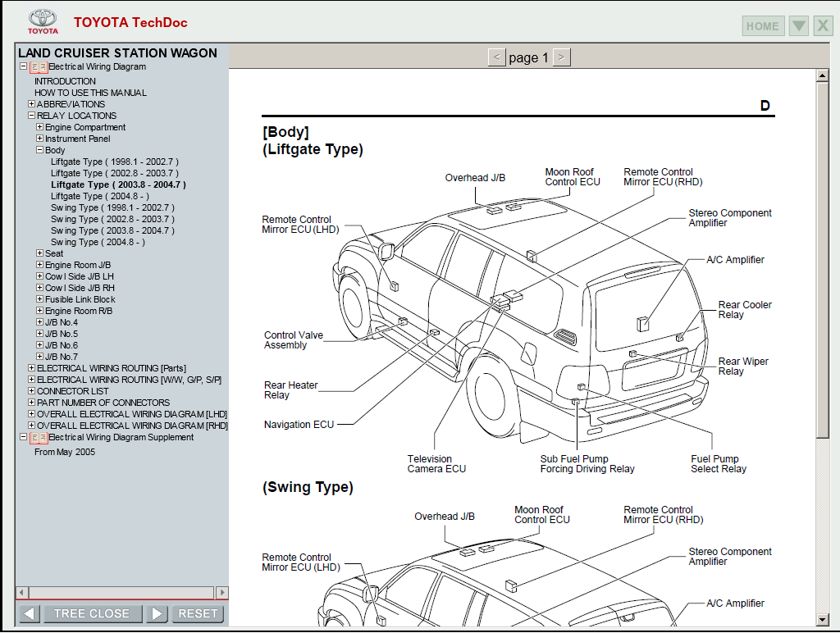Expand ELECTRICAL WIRING ROUTING [W/W, G/P, S/P]
The width and height of the screenshot is (840, 633).
tap(32, 379)
